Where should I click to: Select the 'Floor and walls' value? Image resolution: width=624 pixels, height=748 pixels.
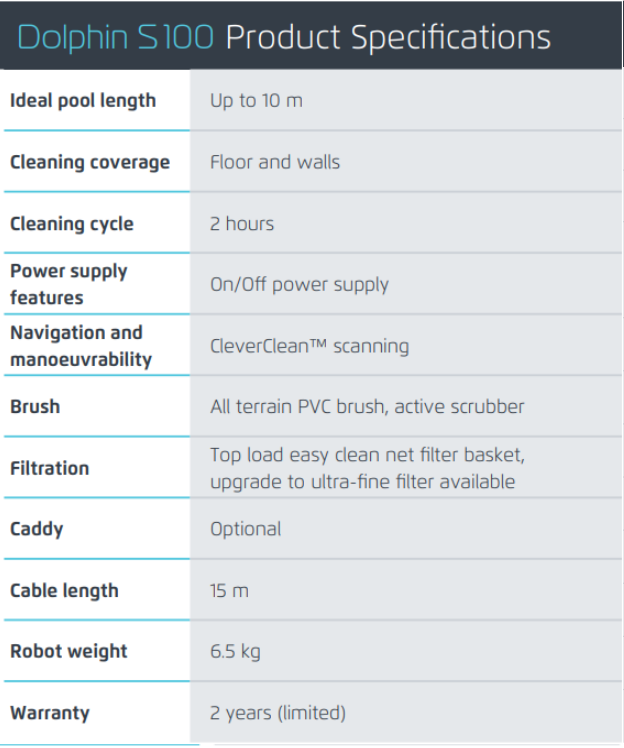(x=275, y=162)
